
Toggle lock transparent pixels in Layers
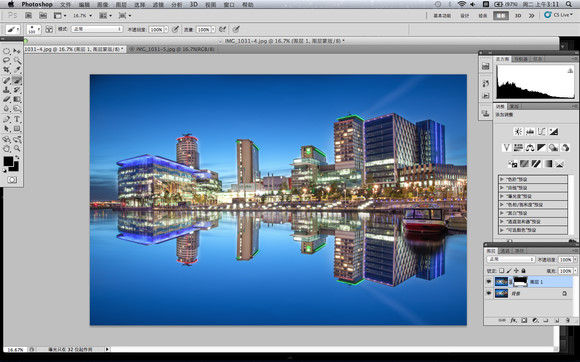point(502,271)
